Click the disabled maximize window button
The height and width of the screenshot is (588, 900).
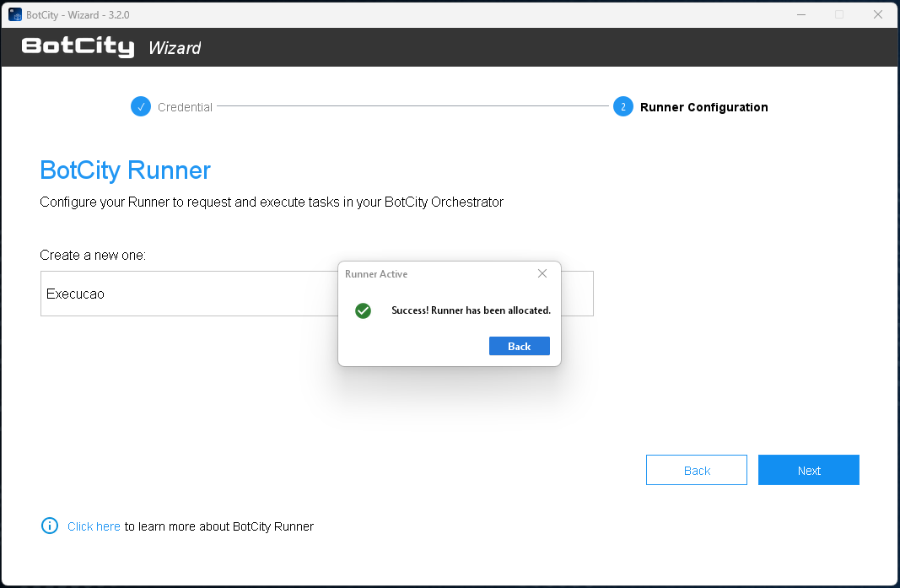[839, 14]
